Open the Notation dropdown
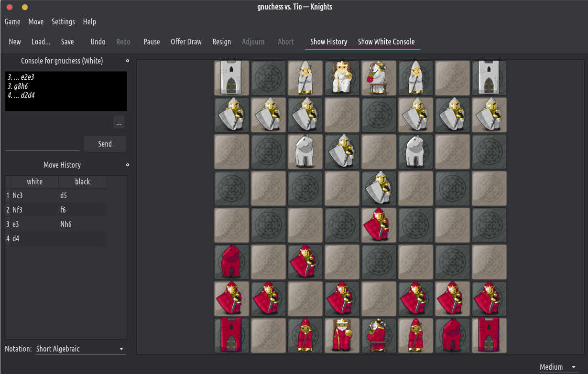The width and height of the screenshot is (588, 374). (x=81, y=349)
